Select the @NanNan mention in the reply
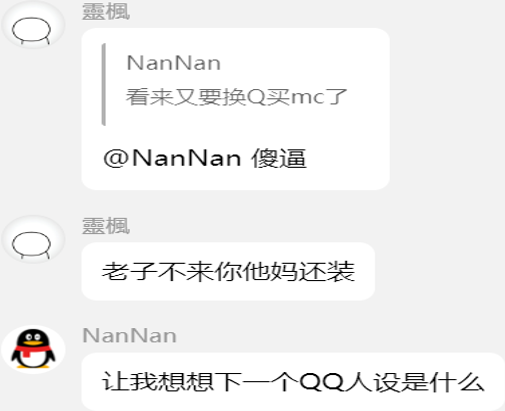Viewport: 505px width, 411px height. point(172,158)
